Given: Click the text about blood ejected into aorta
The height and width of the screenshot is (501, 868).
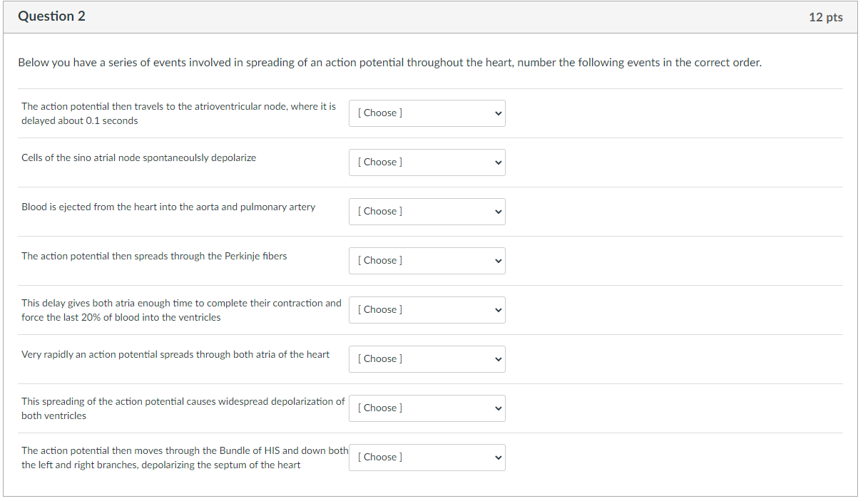Looking at the screenshot, I should 168,207.
